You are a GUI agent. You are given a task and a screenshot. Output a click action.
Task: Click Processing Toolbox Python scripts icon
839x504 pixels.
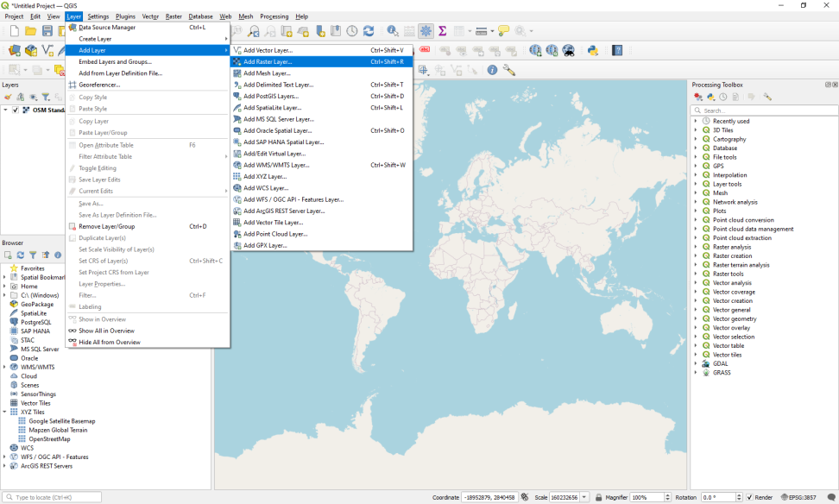pos(710,97)
